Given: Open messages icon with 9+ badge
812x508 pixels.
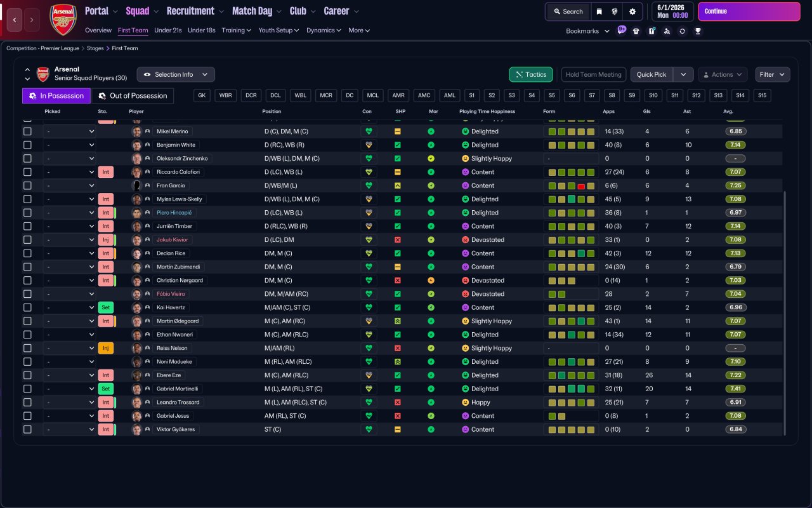Looking at the screenshot, I should [x=621, y=30].
